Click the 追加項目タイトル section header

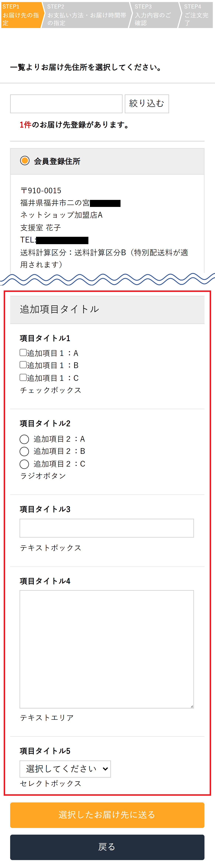pos(107,309)
